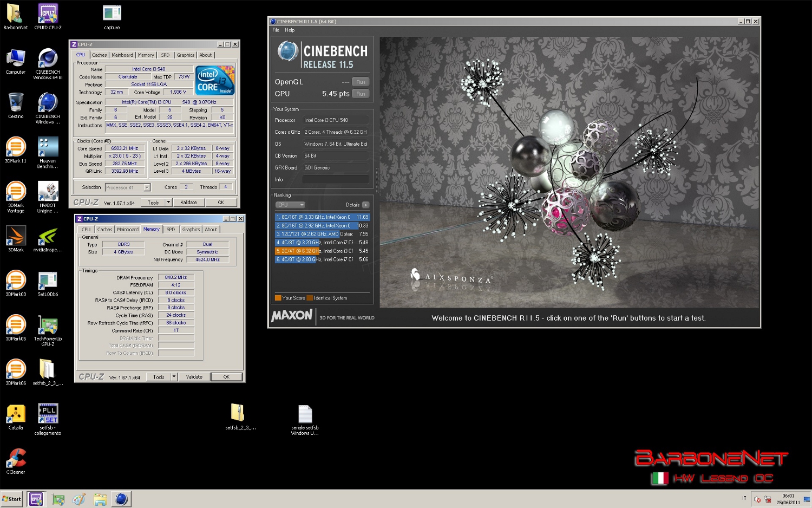The height and width of the screenshot is (508, 812).
Task: Select ranking entry 1 8C/16T @ 3.33 GHz
Action: [x=322, y=217]
